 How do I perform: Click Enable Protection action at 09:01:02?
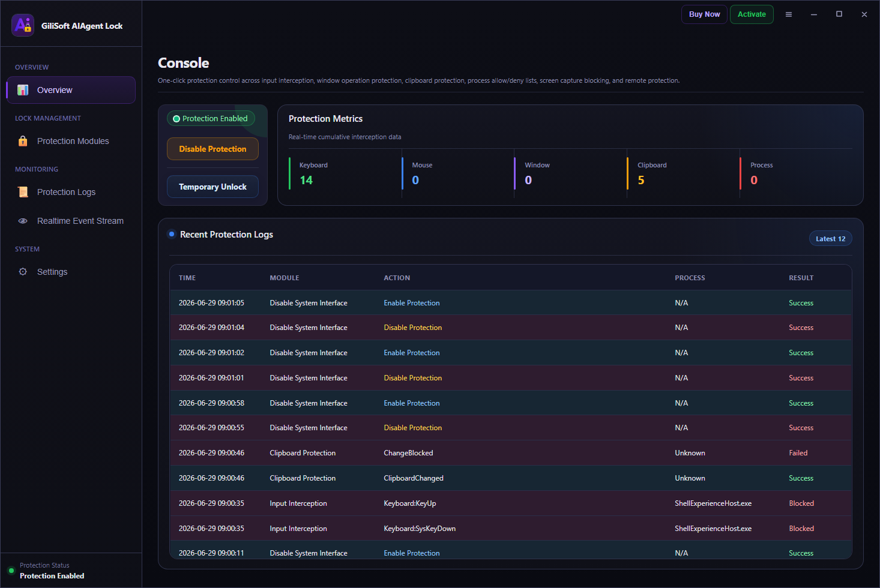[x=412, y=353]
